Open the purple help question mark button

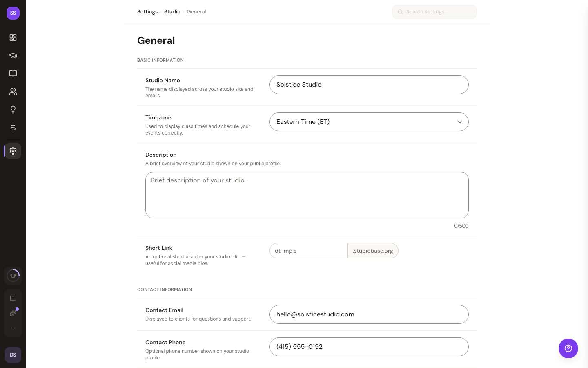[568, 348]
